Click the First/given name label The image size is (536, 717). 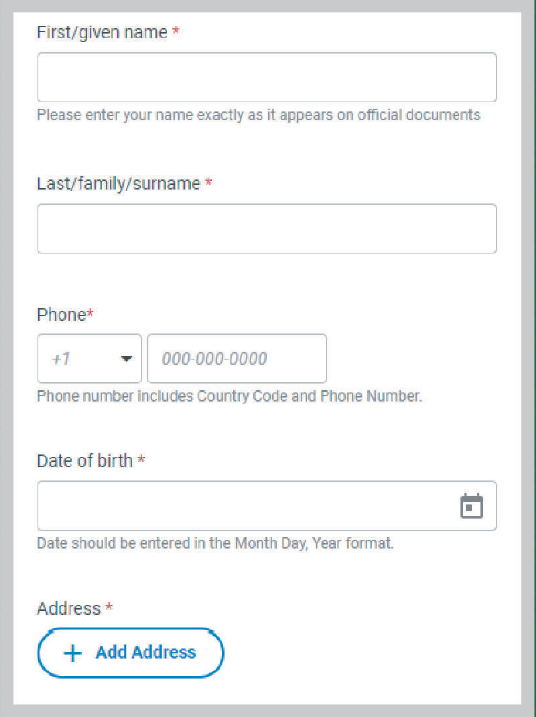click(102, 32)
